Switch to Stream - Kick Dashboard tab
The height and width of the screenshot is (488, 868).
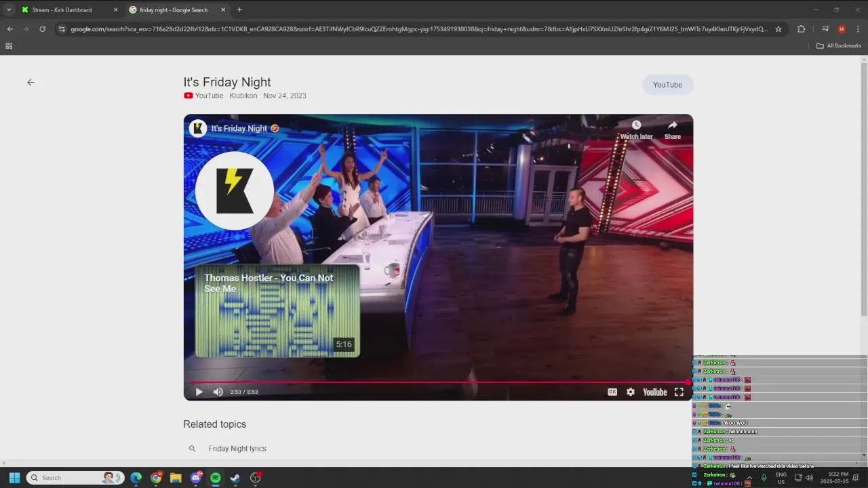coord(62,9)
